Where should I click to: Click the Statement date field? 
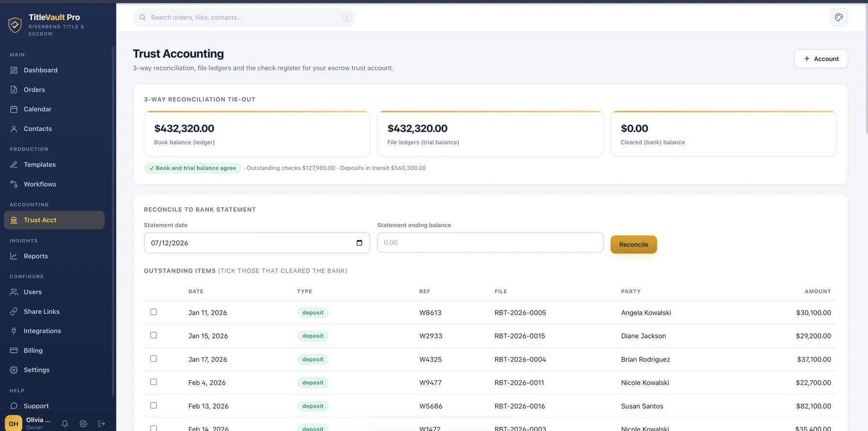257,243
